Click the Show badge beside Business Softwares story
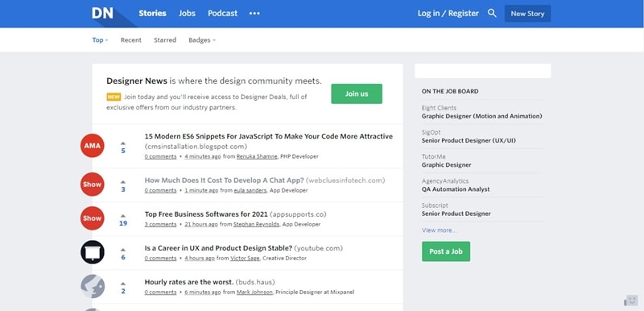Screen dimensions: 644x311 93,218
